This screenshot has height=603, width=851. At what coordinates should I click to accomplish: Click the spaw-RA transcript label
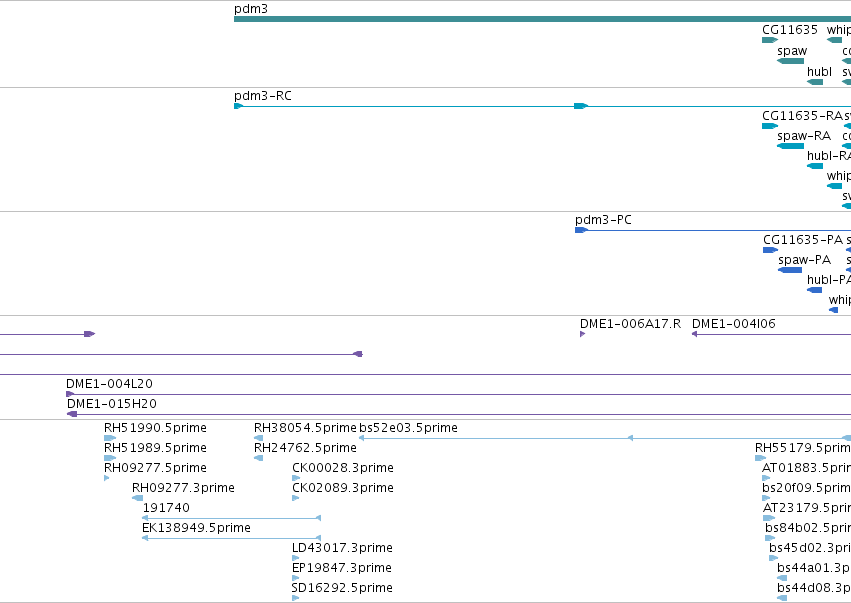(804, 136)
